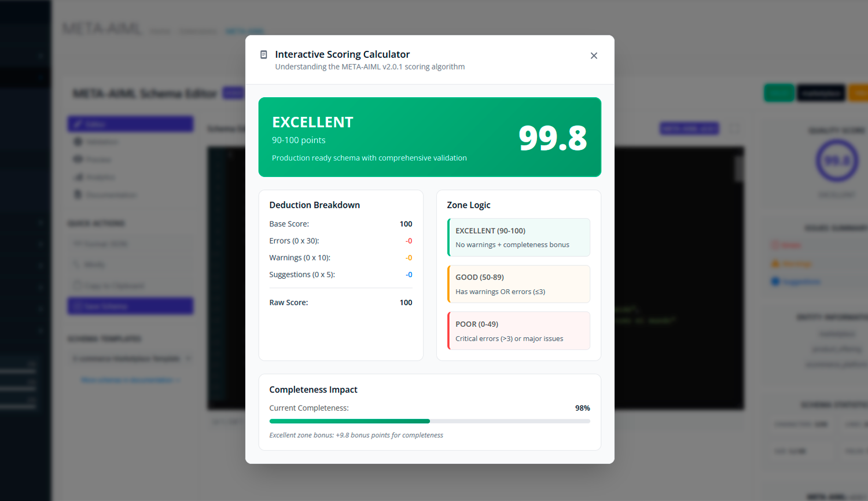Screen dimensions: 868x501
Task: Click the red Errors indicator in issues summary
Action: [786, 245]
